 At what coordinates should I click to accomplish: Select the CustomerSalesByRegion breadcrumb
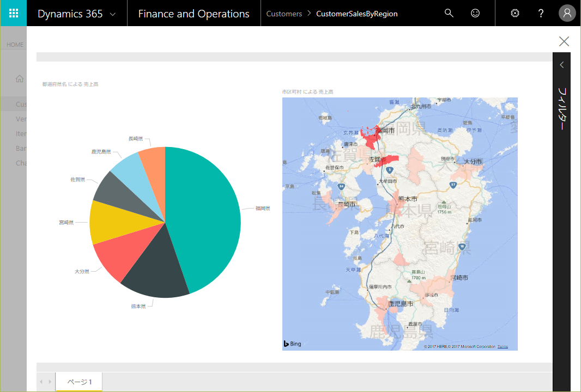tap(356, 14)
